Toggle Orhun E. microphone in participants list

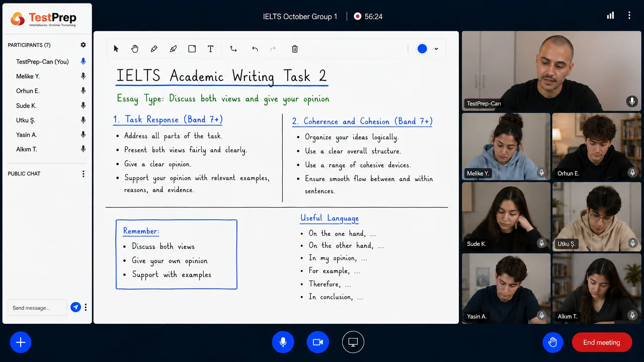[x=83, y=91]
